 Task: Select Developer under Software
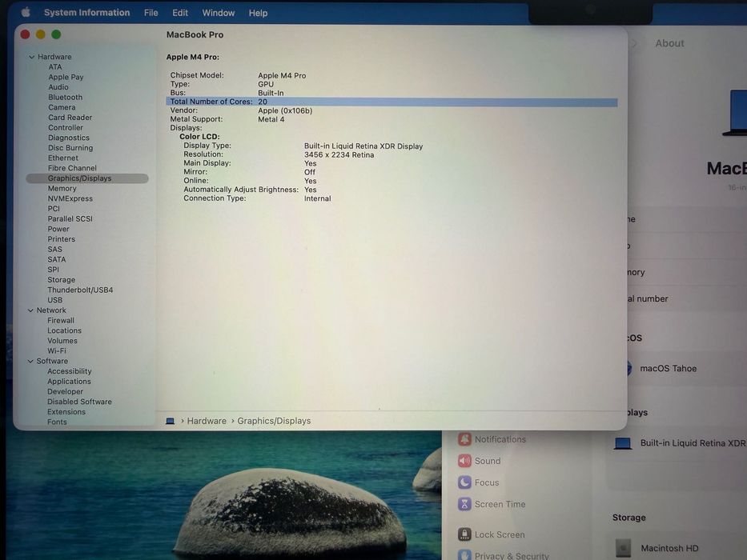point(65,392)
